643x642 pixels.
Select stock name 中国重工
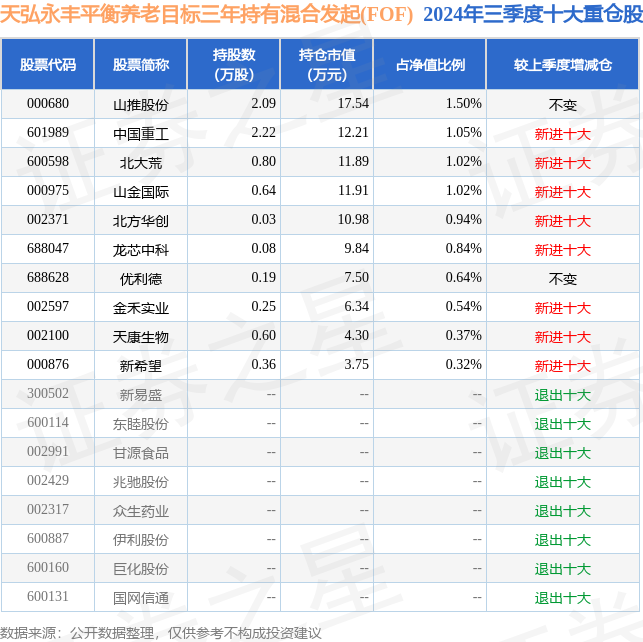[x=141, y=134]
